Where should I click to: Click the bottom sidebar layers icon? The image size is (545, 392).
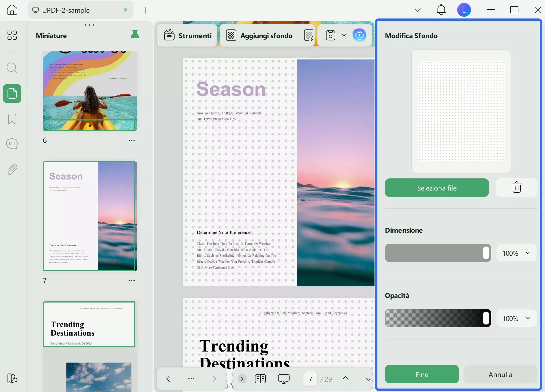coord(12,378)
